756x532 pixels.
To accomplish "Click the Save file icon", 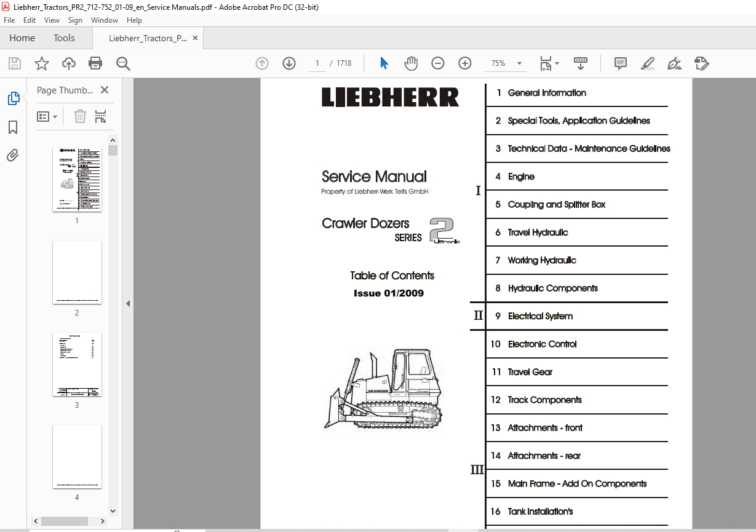I will (x=15, y=63).
